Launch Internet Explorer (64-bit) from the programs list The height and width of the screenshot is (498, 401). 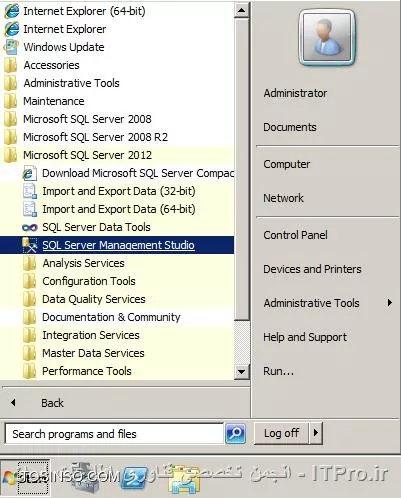tap(117, 11)
